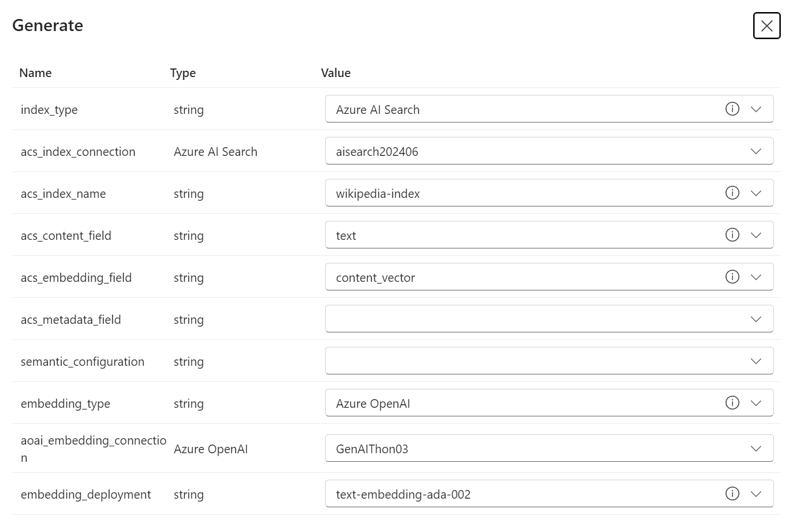Viewport: 790px width, 532px height.
Task: Select the 'Azure OpenAI' embedding type value
Action: [549, 403]
